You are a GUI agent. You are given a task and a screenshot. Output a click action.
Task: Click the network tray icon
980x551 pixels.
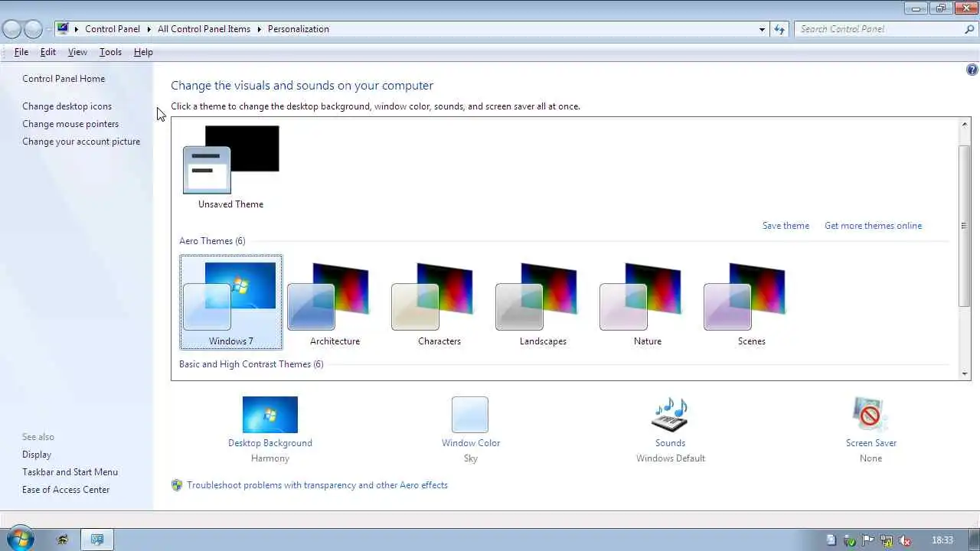[x=887, y=540]
